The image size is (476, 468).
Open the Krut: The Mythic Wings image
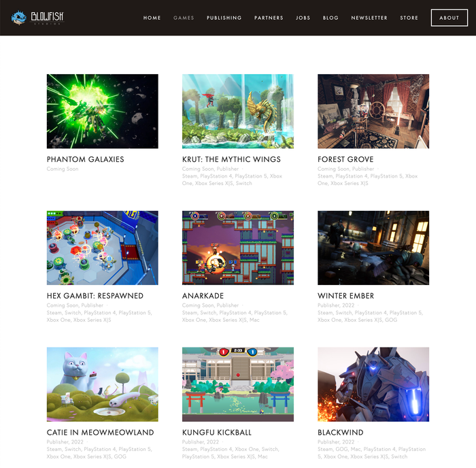pos(238,111)
